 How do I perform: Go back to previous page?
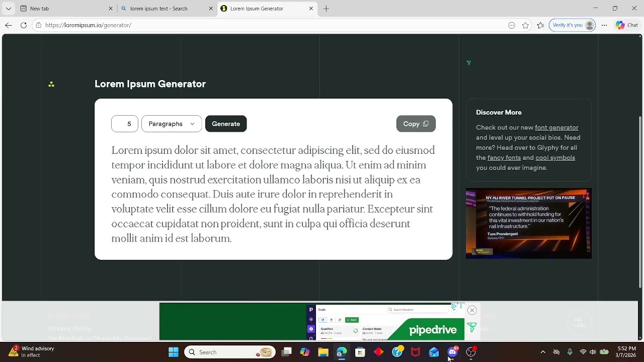coord(9,25)
